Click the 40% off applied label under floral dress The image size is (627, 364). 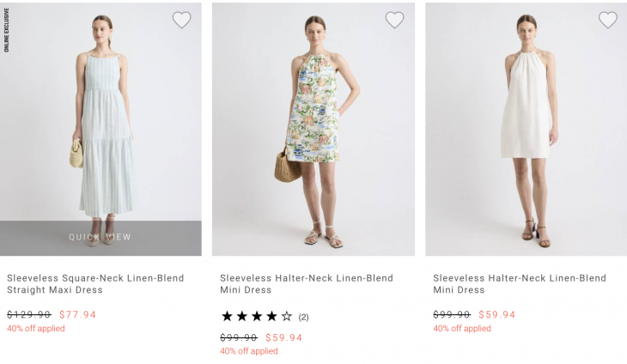point(249,351)
